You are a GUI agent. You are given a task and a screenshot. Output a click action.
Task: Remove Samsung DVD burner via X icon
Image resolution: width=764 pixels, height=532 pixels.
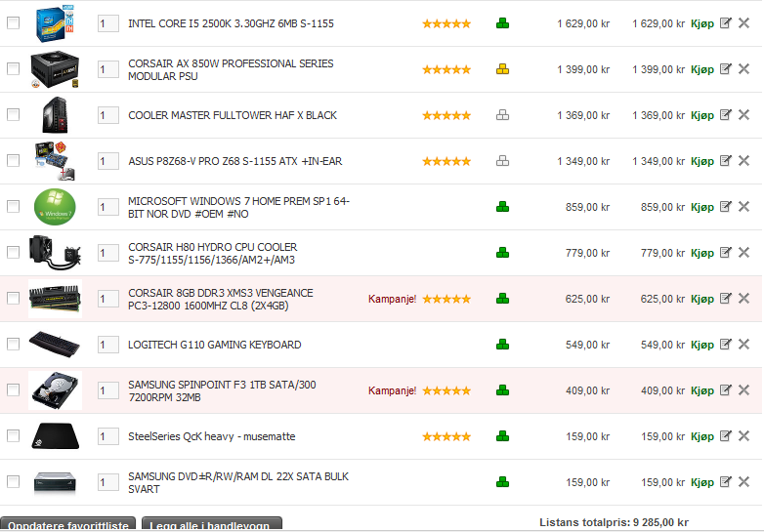(743, 482)
